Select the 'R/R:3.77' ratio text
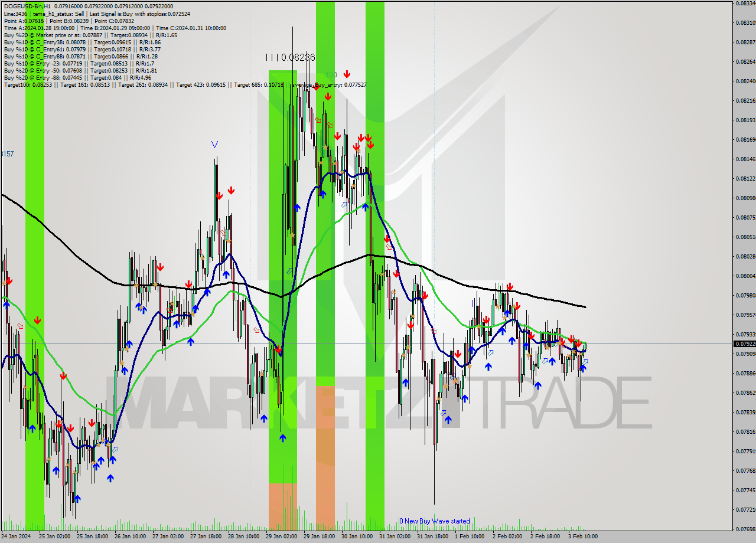The width and height of the screenshot is (756, 543). coord(149,49)
